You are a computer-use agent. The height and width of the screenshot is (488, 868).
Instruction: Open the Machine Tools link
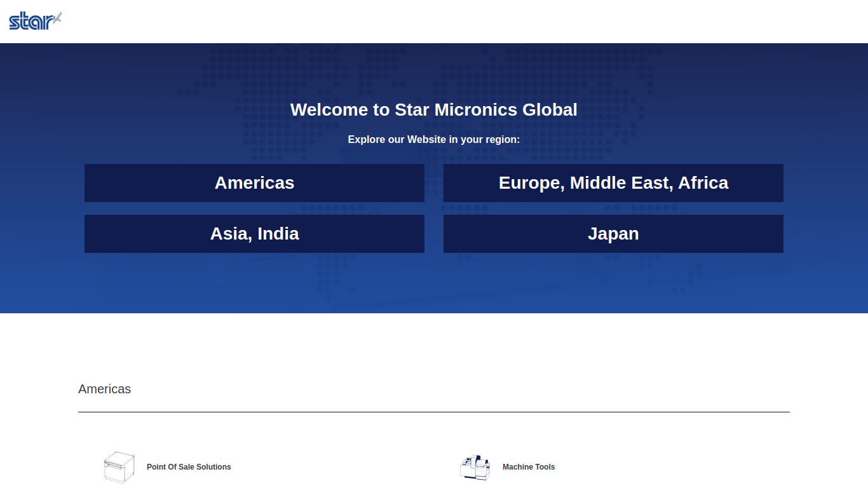click(529, 467)
